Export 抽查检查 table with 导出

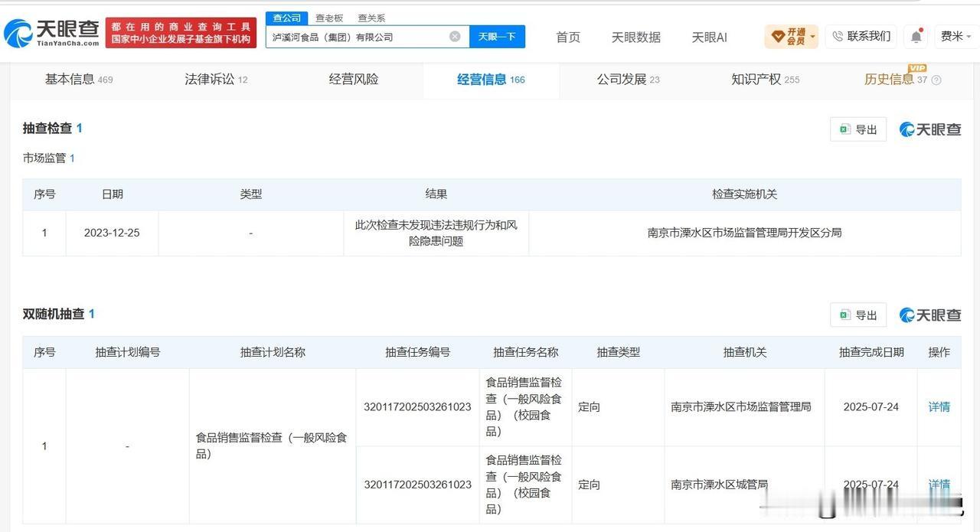(858, 129)
